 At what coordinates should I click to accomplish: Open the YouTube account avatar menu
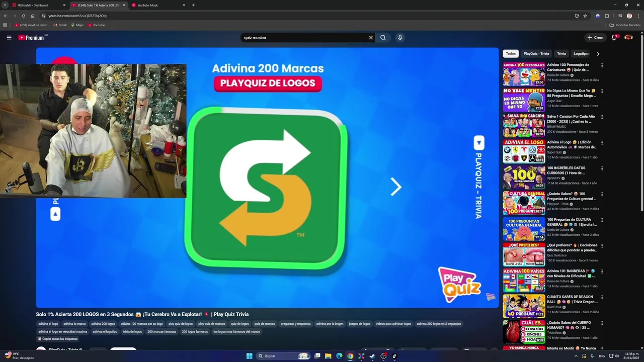tap(628, 38)
